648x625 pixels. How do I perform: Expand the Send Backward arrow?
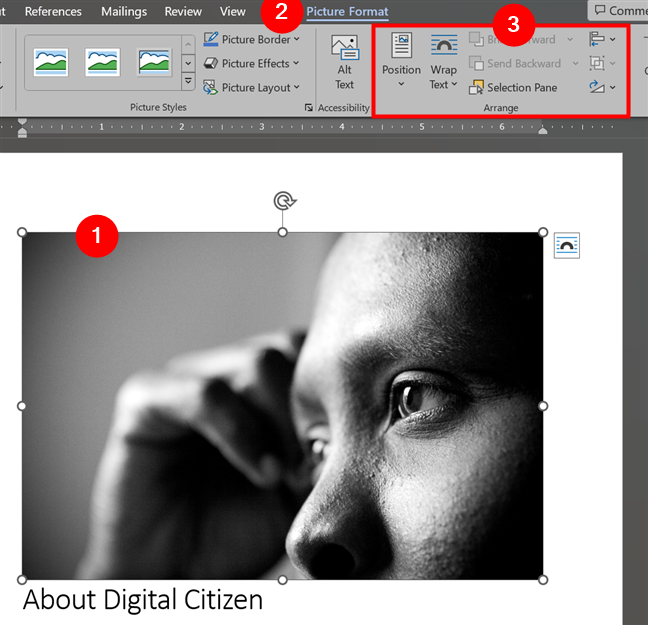pyautogui.click(x=575, y=63)
